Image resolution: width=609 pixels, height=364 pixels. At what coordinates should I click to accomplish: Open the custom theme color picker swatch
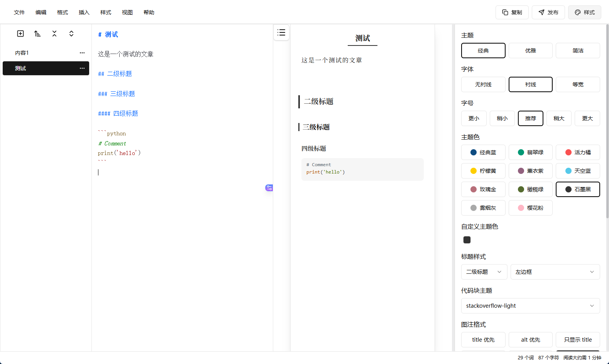(467, 240)
